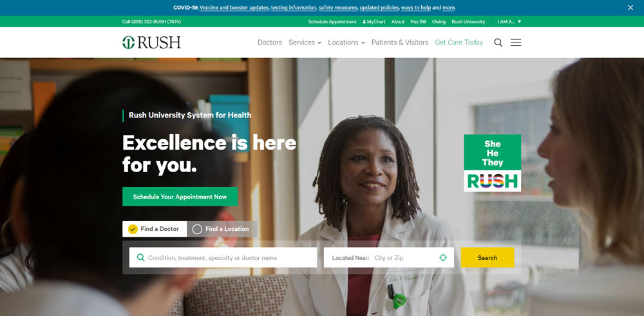Go to the Doctors menu item
This screenshot has width=644, height=316.
coord(270,43)
